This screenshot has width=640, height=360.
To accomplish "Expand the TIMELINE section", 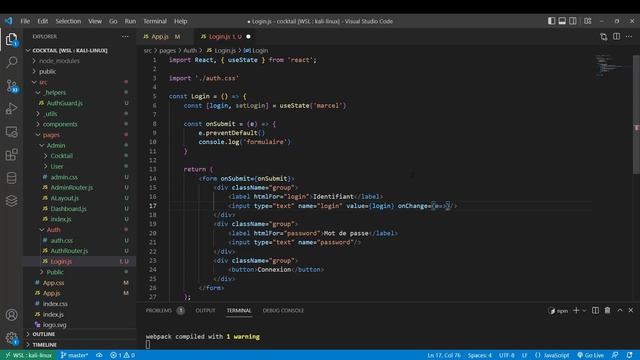I will point(44,345).
